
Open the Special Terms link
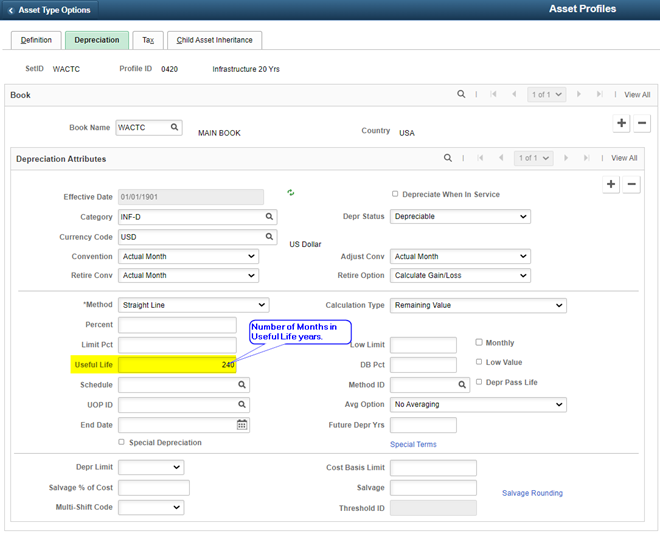413,444
